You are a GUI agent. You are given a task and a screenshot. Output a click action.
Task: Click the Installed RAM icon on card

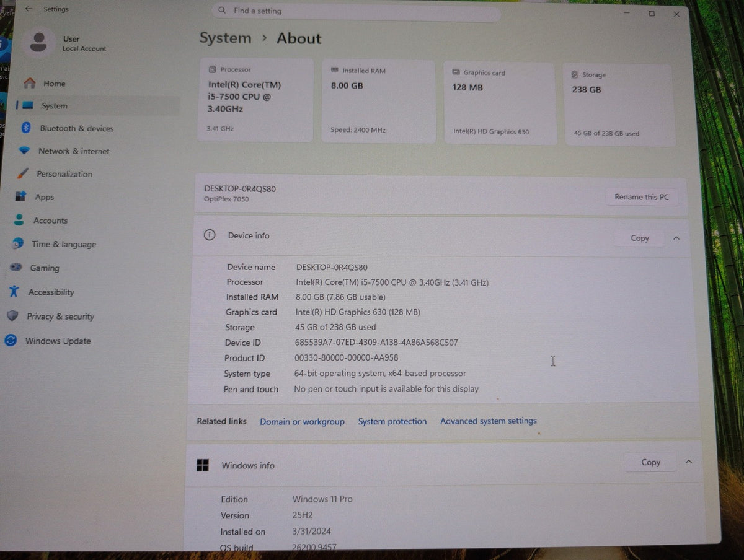tap(335, 71)
